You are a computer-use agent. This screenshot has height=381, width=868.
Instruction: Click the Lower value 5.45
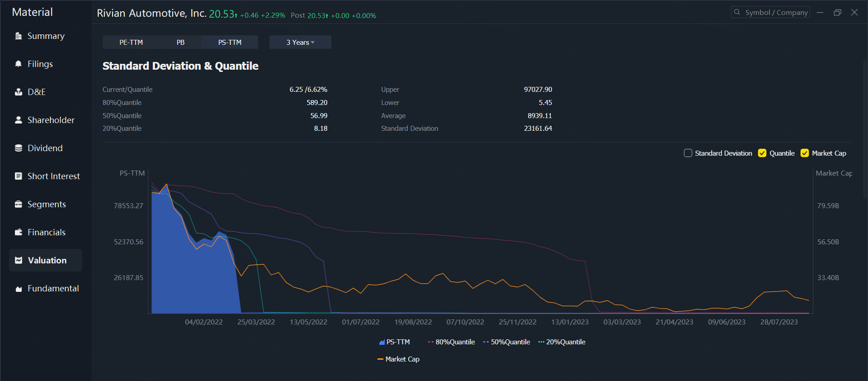click(x=545, y=103)
